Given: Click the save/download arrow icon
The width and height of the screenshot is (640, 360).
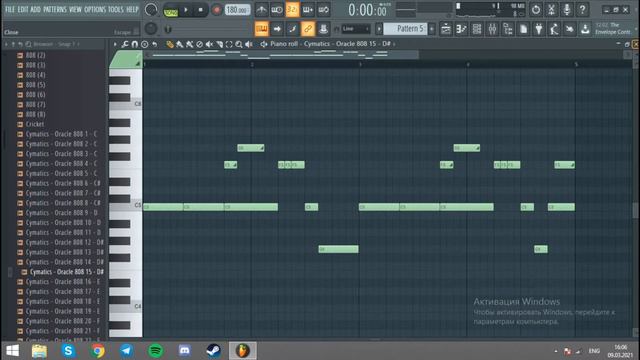Looking at the screenshot, I should click(585, 29).
